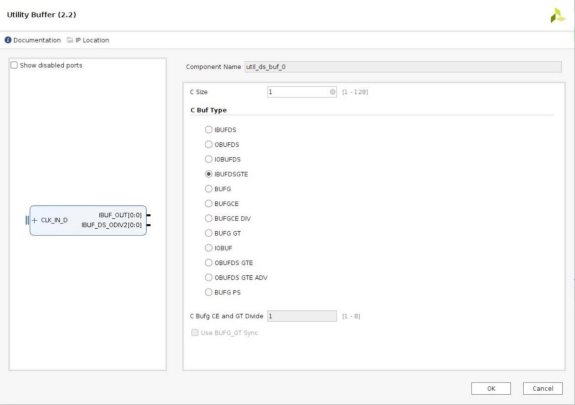Choose BUFGCE DIV buffer type
The height and width of the screenshot is (405, 575).
[x=209, y=218]
